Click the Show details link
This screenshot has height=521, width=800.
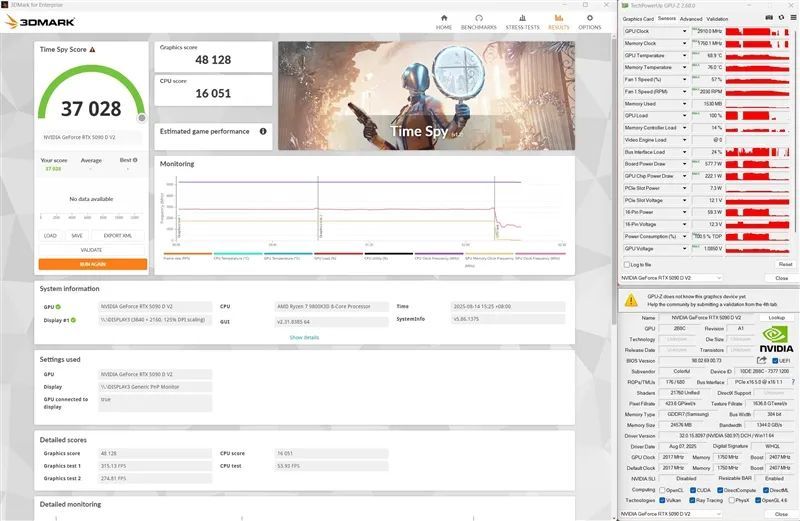point(304,337)
